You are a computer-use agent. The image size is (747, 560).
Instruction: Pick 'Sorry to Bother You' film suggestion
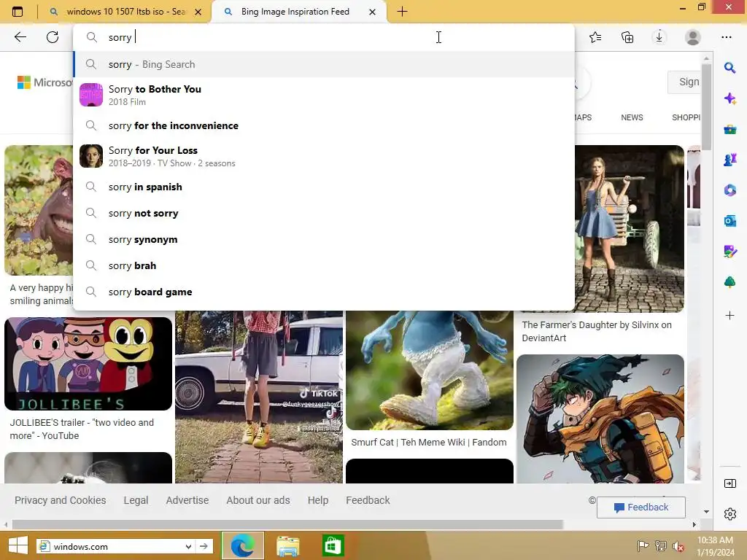point(324,95)
